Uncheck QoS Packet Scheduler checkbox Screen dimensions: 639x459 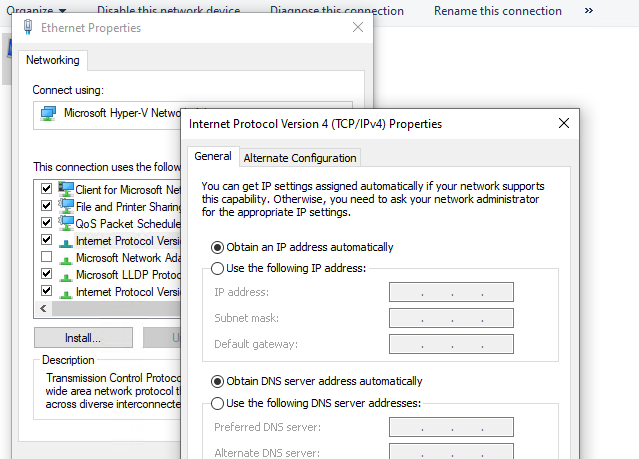coord(46,223)
